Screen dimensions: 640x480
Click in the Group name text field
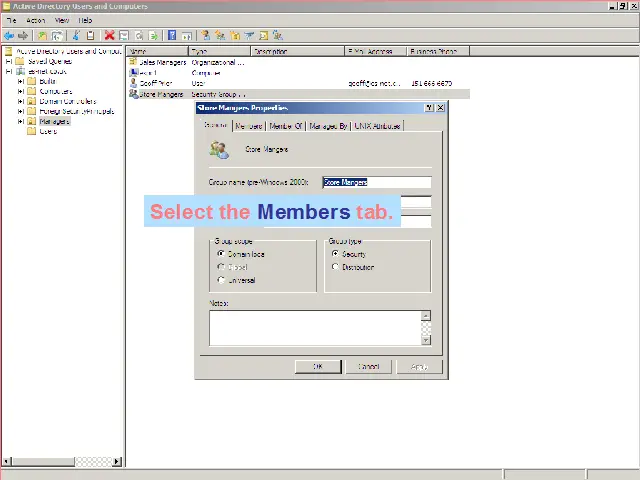tap(376, 182)
